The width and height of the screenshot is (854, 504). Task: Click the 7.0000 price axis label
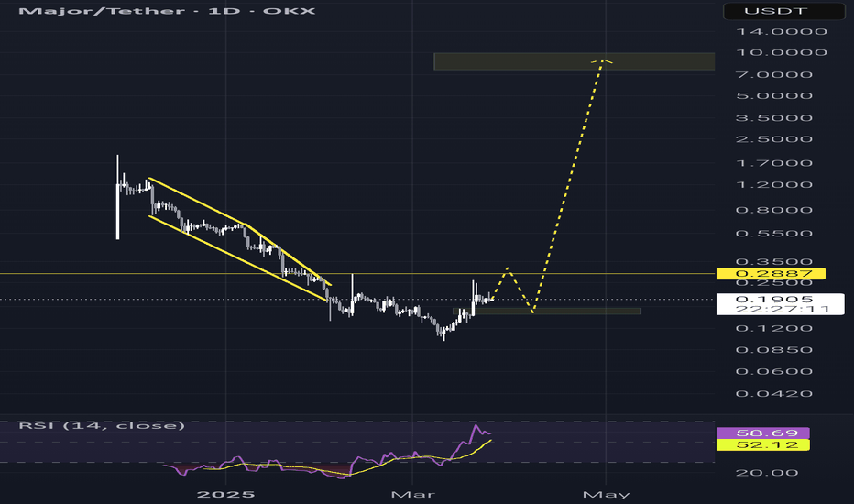click(x=774, y=74)
